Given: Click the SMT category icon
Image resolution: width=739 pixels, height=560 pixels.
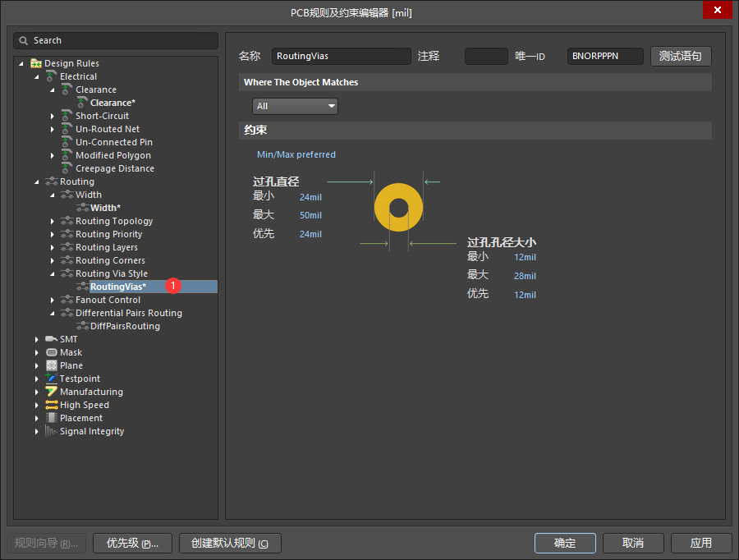Looking at the screenshot, I should (52, 339).
